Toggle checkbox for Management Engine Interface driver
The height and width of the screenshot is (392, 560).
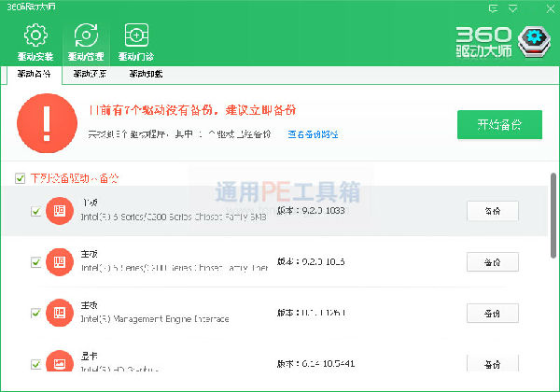[36, 313]
